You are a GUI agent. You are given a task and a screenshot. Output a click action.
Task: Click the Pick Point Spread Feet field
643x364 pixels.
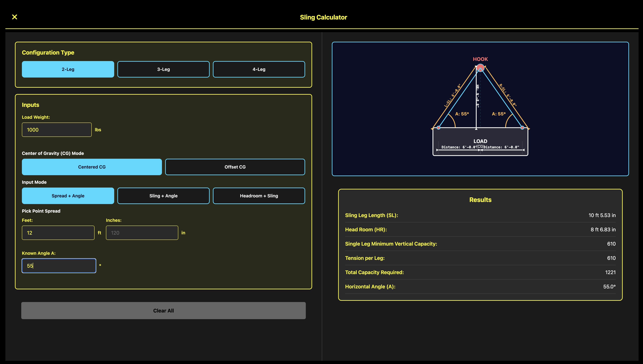point(58,233)
